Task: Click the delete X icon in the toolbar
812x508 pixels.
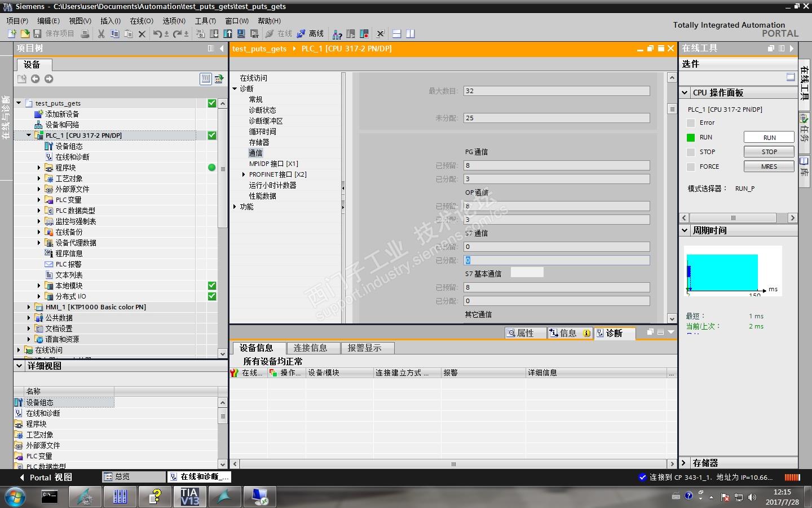Action: [142, 34]
